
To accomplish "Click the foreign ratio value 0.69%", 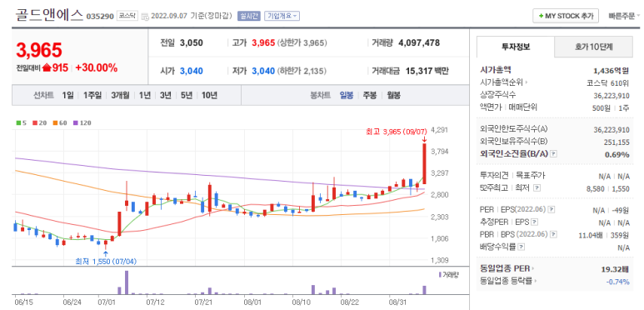I will (x=617, y=154).
